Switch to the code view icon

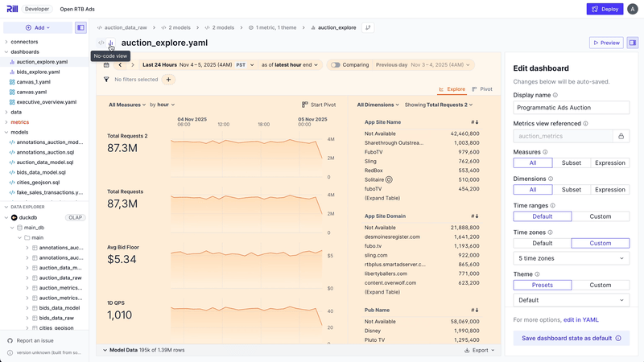pos(101,43)
